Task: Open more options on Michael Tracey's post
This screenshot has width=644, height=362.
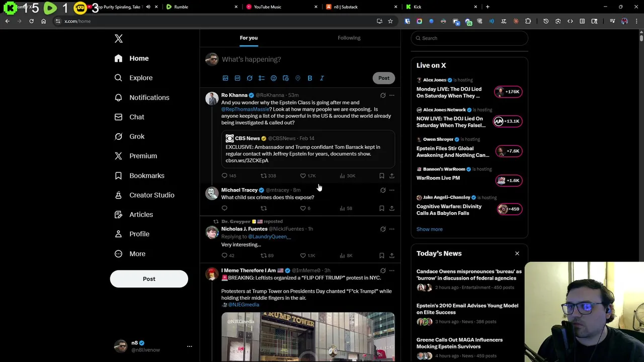Action: click(392, 190)
